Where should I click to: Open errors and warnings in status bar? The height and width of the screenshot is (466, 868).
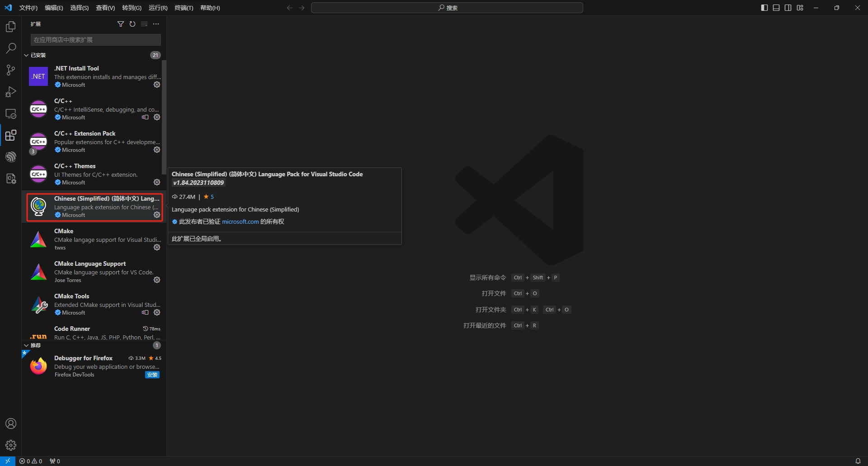(x=31, y=461)
